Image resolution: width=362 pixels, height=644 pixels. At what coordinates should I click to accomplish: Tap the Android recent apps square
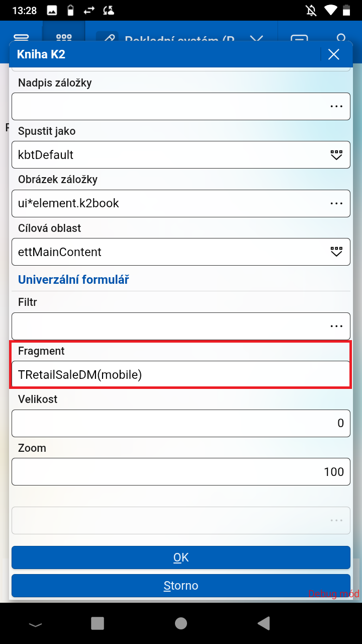click(x=98, y=623)
